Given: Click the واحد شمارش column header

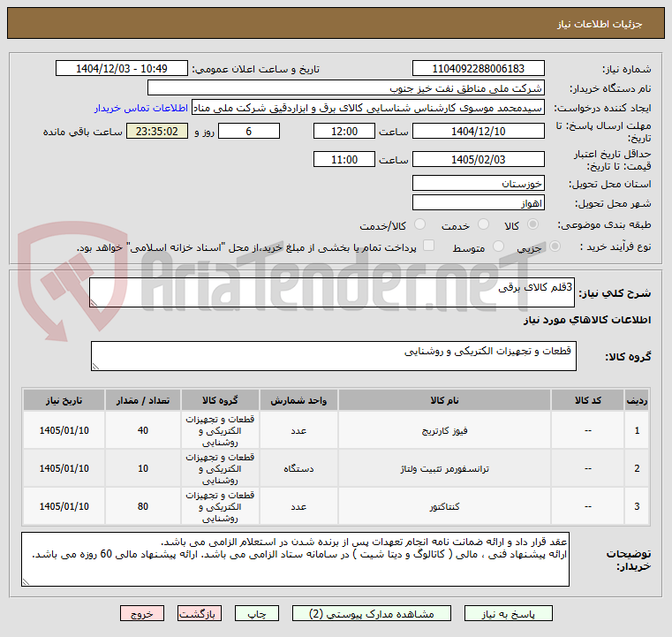Looking at the screenshot, I should [x=298, y=400].
